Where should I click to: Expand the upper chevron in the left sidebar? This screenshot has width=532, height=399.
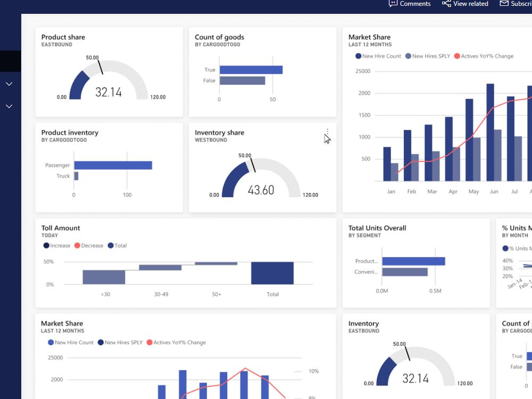tap(9, 84)
